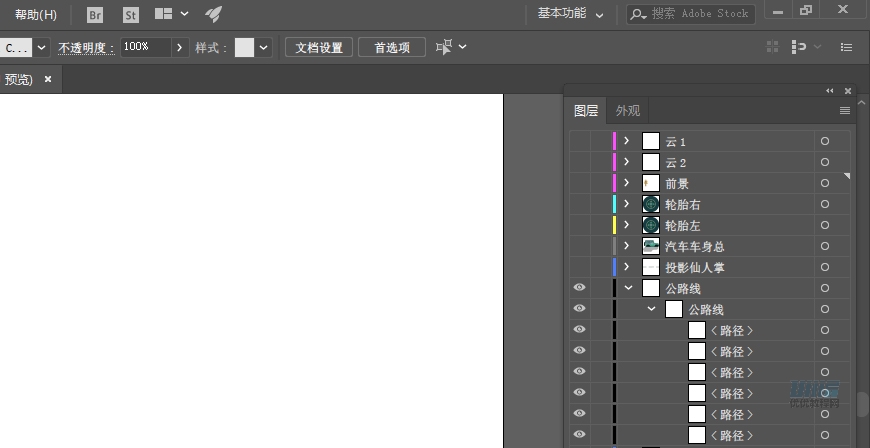Screen dimensions: 870x448
Task: Click the rocket GPU performance icon
Action: click(x=213, y=15)
